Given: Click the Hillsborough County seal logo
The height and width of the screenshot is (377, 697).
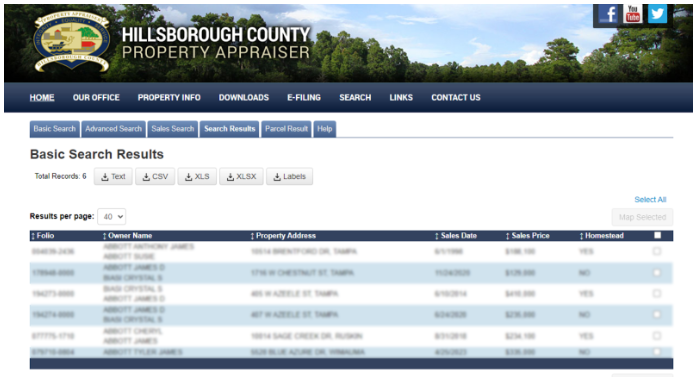Looking at the screenshot, I should 72,41.
